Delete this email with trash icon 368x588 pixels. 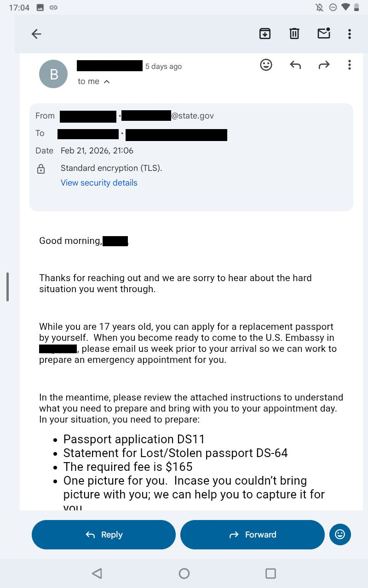tap(294, 34)
